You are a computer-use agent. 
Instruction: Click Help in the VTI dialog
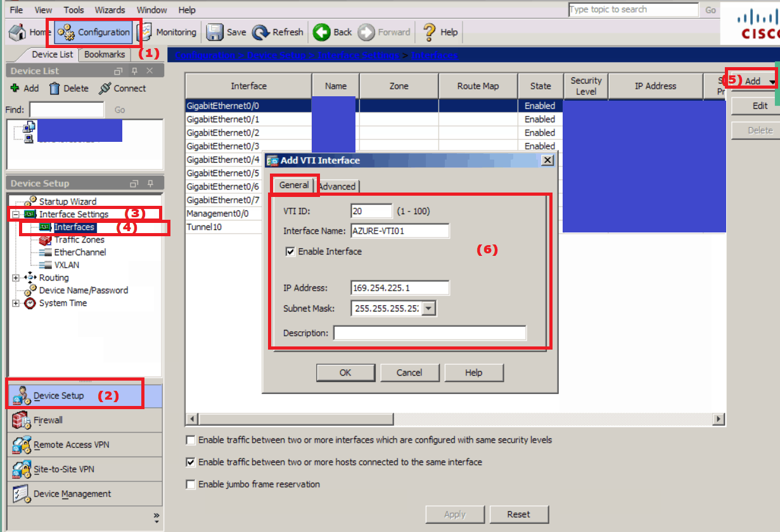474,372
